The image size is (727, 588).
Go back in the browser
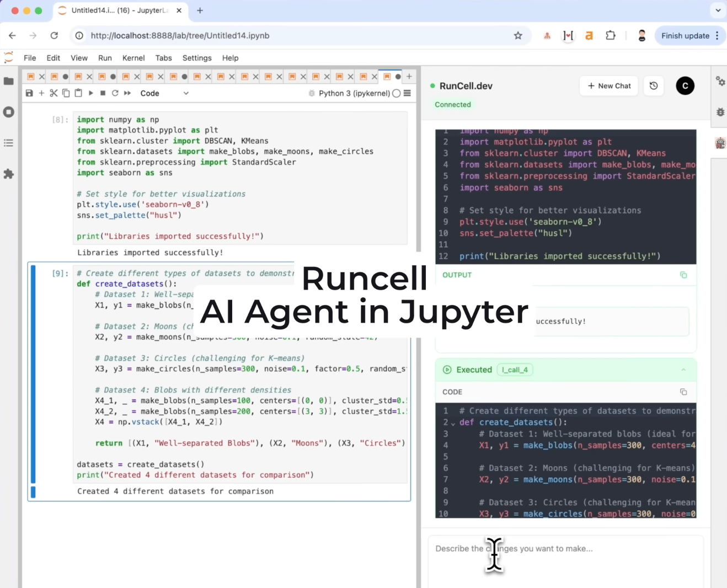pyautogui.click(x=12, y=35)
